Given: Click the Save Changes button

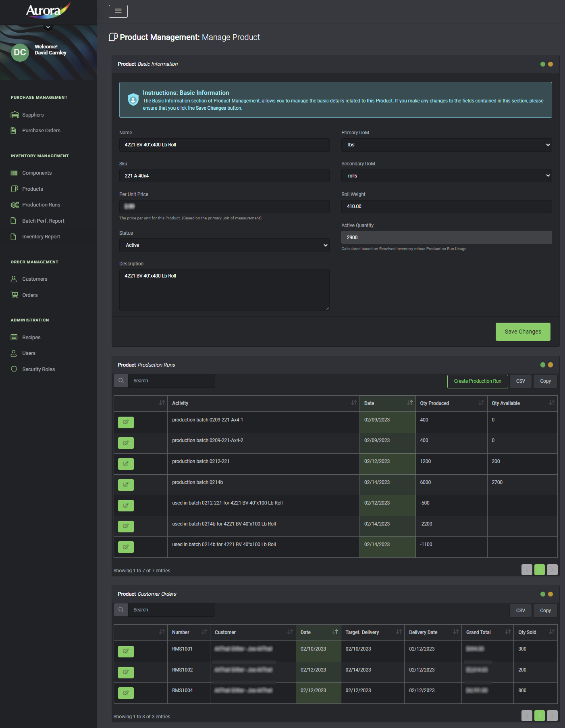Looking at the screenshot, I should (x=523, y=332).
